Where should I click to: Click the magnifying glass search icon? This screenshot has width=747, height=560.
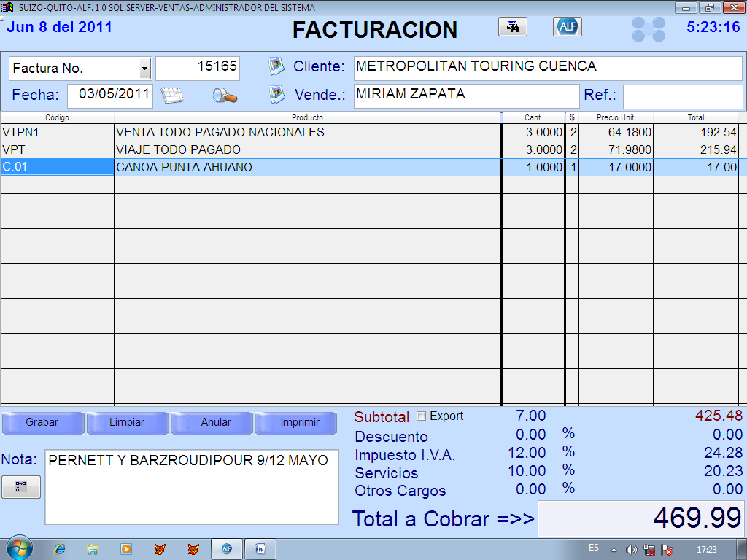point(225,96)
